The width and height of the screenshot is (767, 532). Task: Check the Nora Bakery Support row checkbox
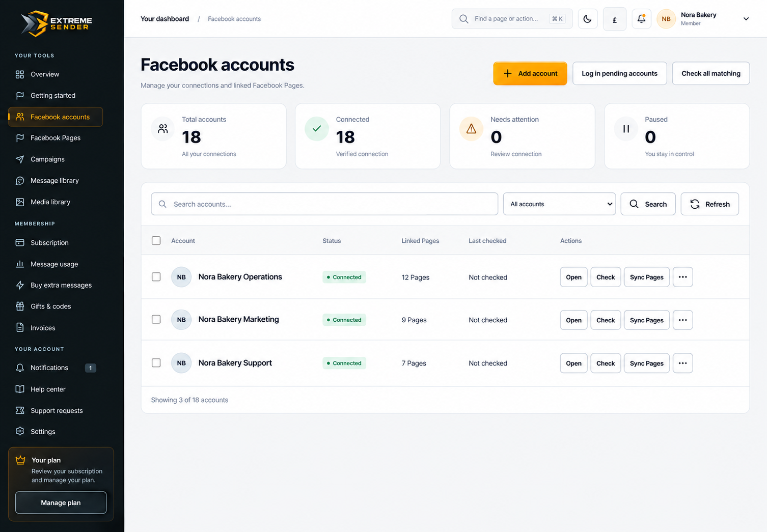(x=156, y=363)
